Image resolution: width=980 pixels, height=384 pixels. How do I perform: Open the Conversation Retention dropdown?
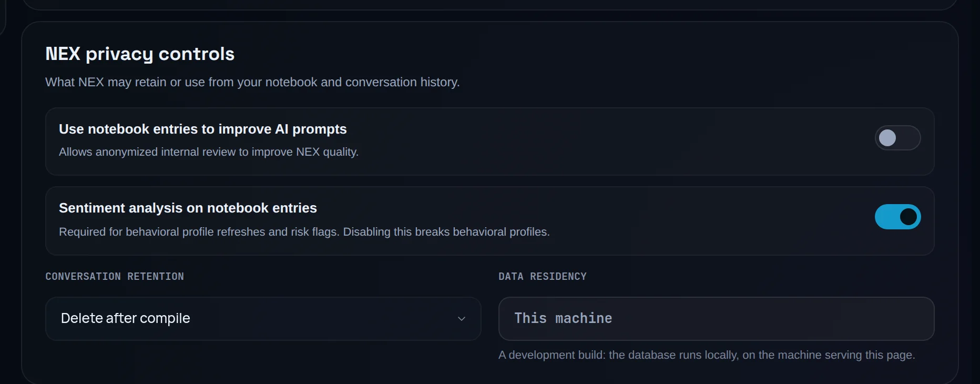(x=263, y=319)
